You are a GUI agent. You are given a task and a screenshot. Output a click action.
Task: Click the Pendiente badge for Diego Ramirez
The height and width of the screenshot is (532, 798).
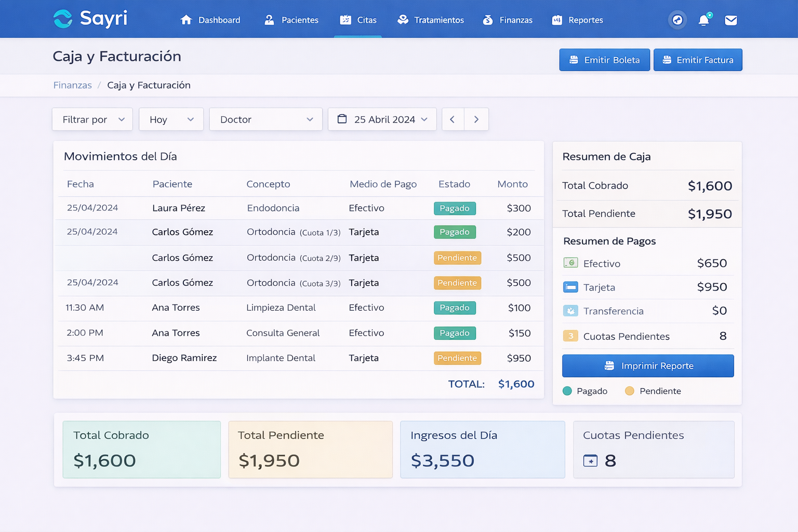[457, 358]
